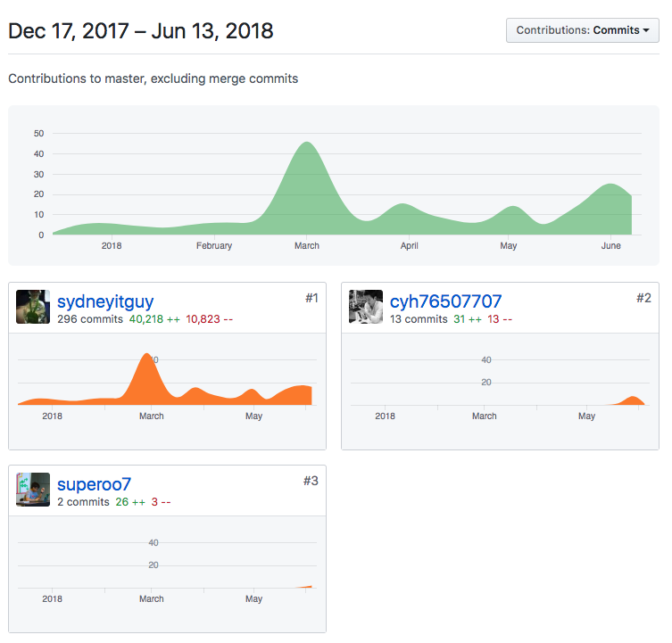
Task: Click the '50' y-axis label on main graph
Action: coord(38,134)
